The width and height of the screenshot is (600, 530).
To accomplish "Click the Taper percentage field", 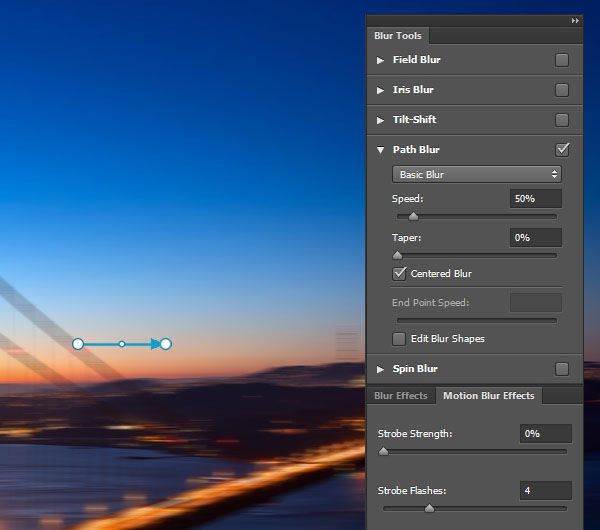I will pyautogui.click(x=536, y=238).
